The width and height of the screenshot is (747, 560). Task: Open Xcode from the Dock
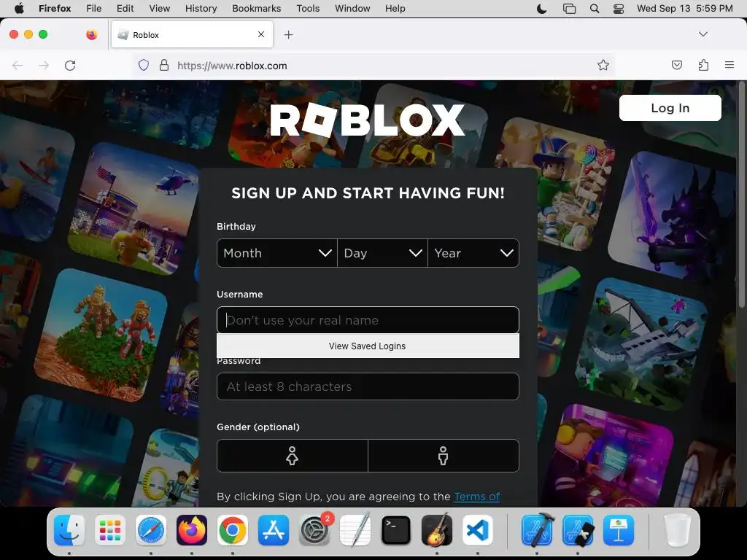537,530
